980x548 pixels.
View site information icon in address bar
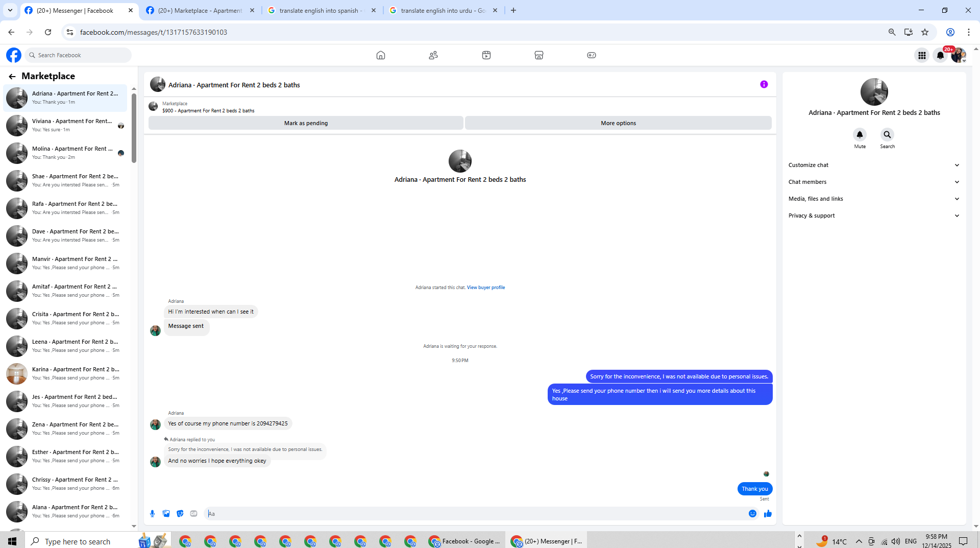[x=70, y=32]
